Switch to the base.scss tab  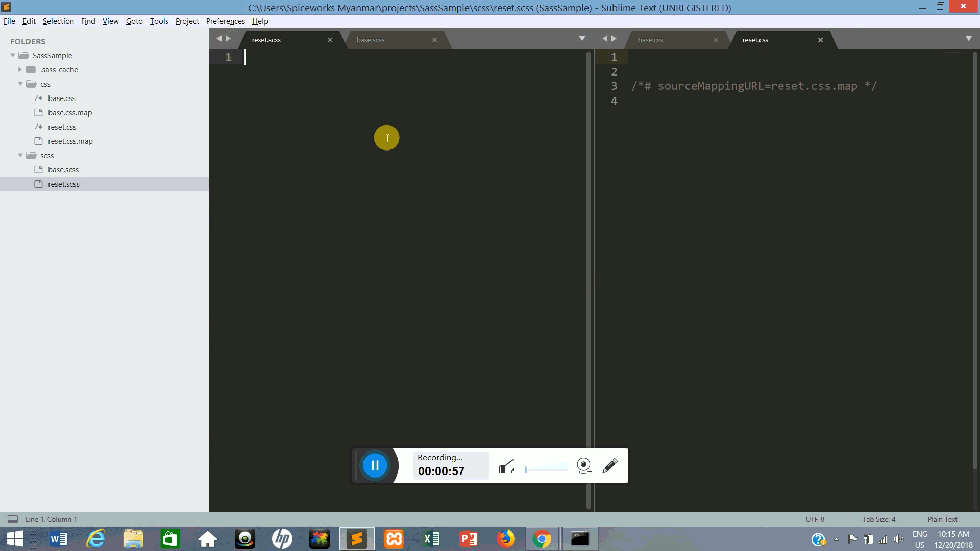(371, 40)
